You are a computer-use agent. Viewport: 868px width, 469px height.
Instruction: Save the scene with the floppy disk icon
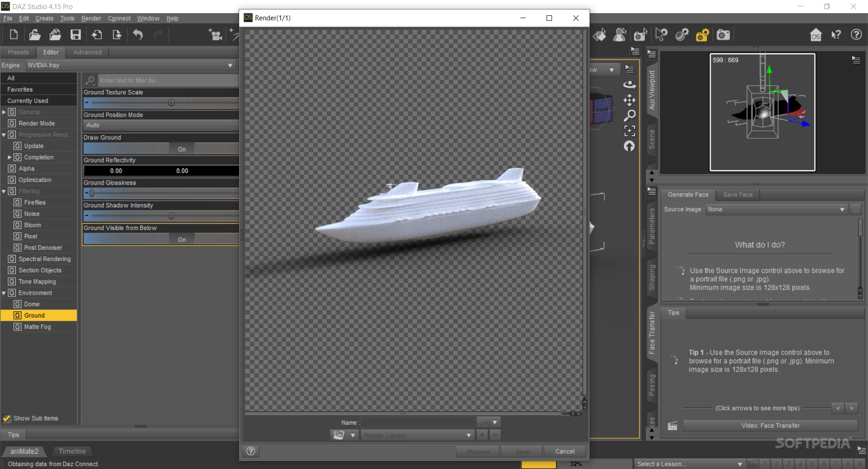[x=75, y=35]
